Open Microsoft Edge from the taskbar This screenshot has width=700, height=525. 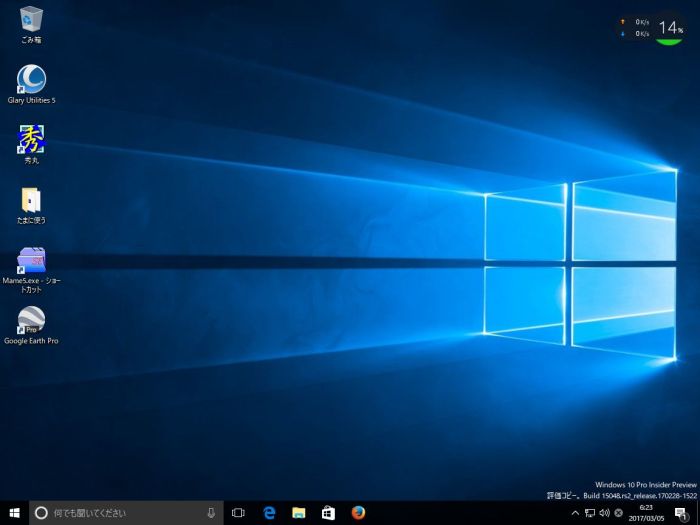(x=269, y=513)
